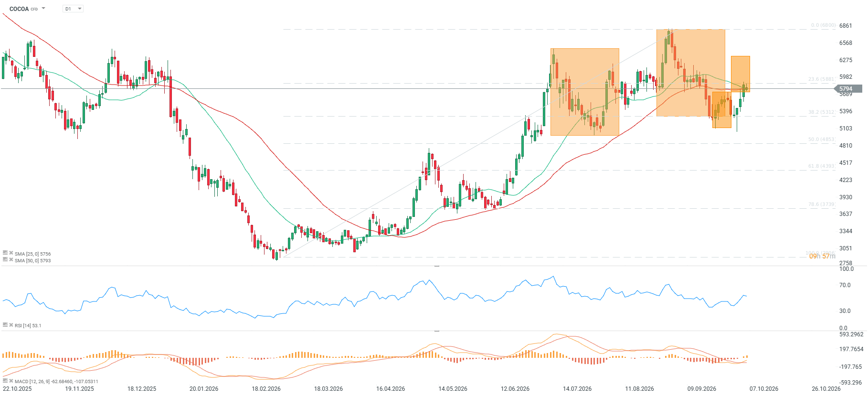Delete the MACD [12, 26, 9] indicator

tap(11, 381)
